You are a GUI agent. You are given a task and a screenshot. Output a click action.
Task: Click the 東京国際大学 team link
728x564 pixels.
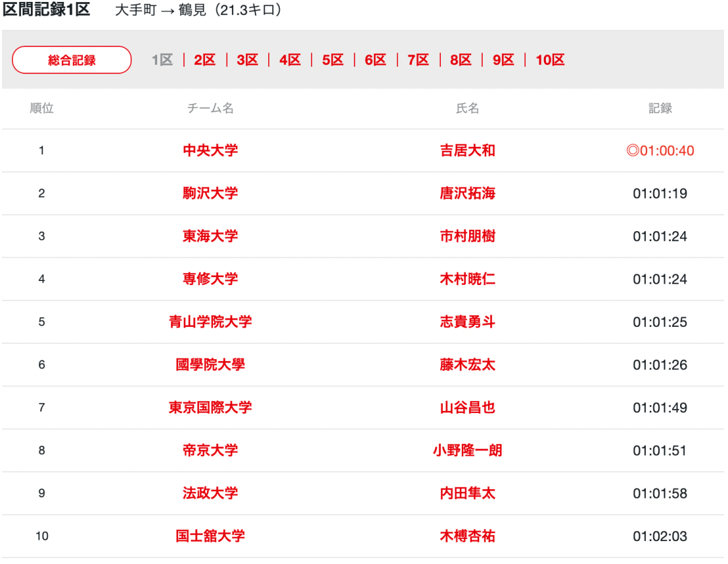tap(210, 408)
